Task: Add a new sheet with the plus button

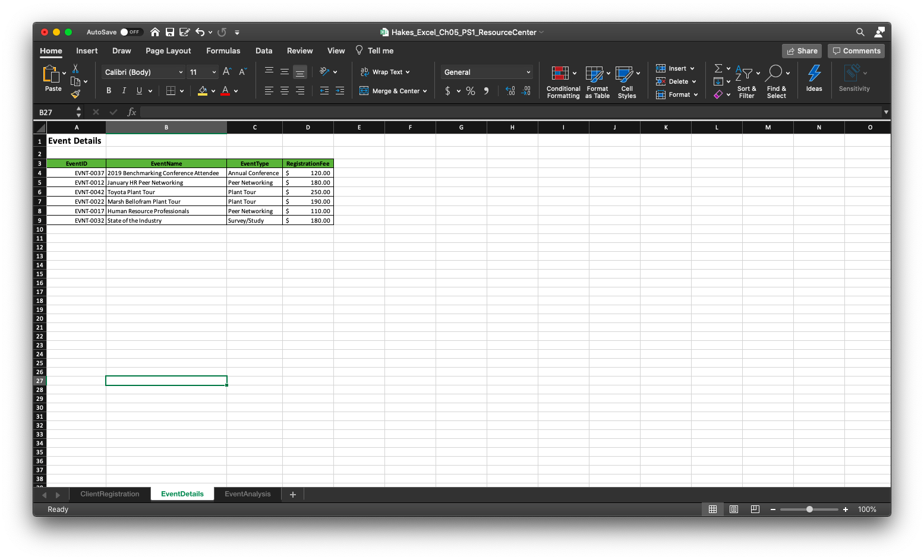Action: (x=292, y=494)
